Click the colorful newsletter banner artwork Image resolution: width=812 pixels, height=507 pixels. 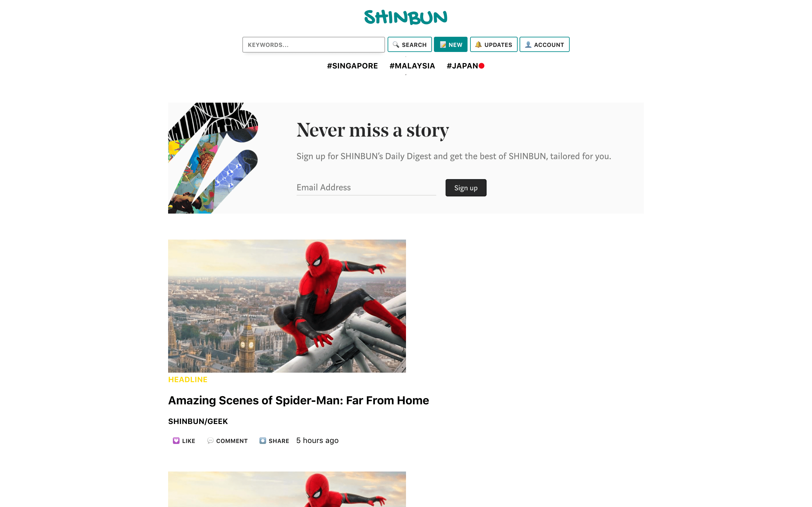pyautogui.click(x=213, y=158)
